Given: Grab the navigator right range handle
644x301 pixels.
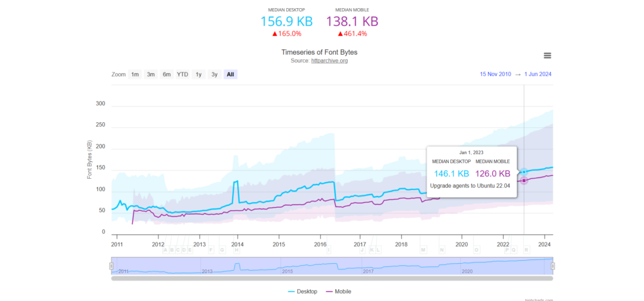Looking at the screenshot, I should [x=553, y=266].
